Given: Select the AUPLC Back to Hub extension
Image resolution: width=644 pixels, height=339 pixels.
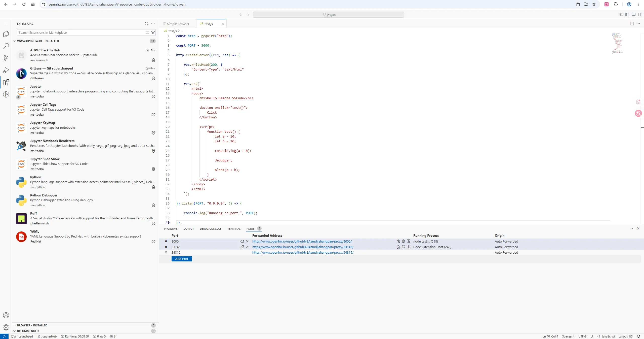Looking at the screenshot, I should (86, 55).
